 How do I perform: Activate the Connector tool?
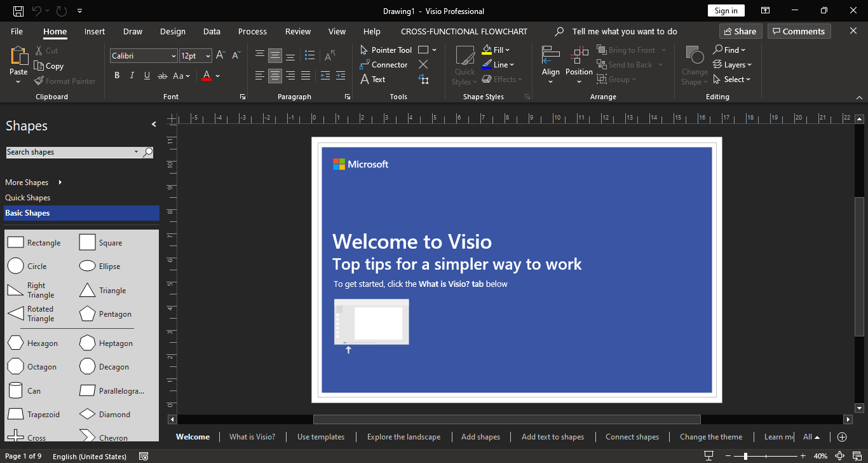tap(384, 65)
